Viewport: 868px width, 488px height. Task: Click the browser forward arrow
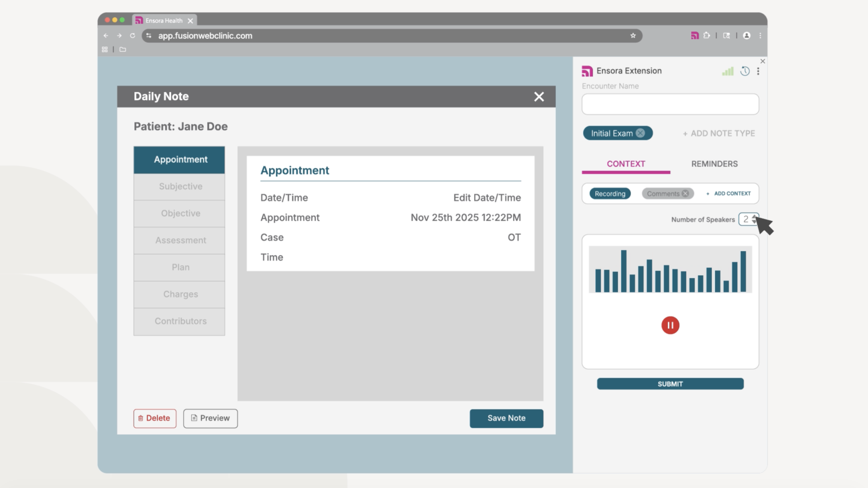(119, 36)
